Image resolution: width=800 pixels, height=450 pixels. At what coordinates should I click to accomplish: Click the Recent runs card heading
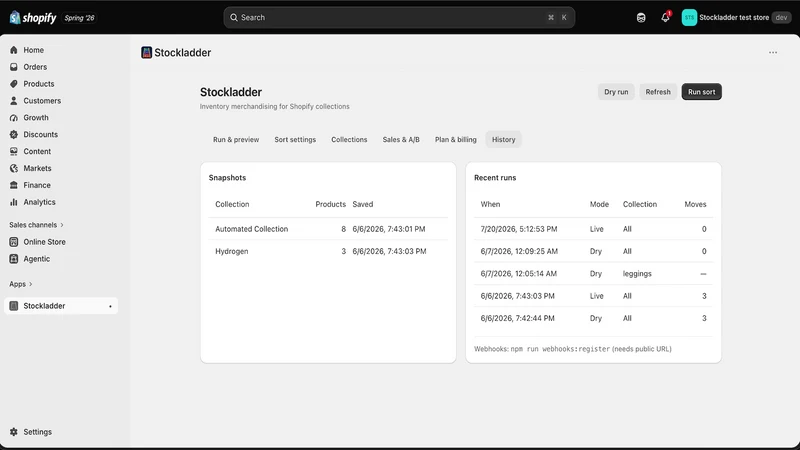pyautogui.click(x=495, y=178)
